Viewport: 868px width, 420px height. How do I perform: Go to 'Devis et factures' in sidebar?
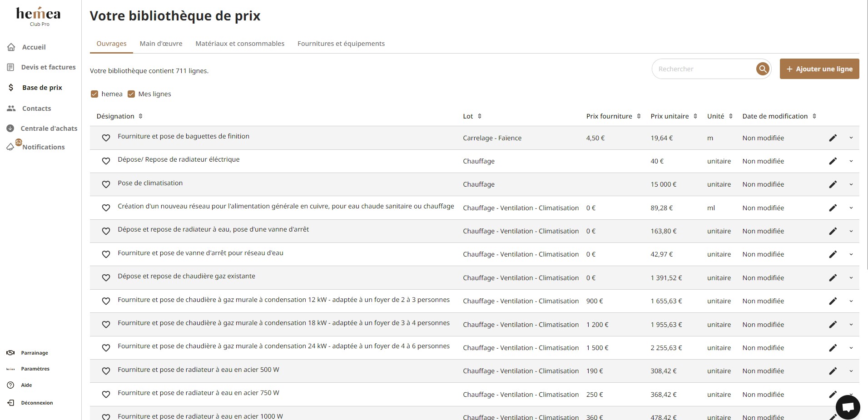pyautogui.click(x=48, y=67)
